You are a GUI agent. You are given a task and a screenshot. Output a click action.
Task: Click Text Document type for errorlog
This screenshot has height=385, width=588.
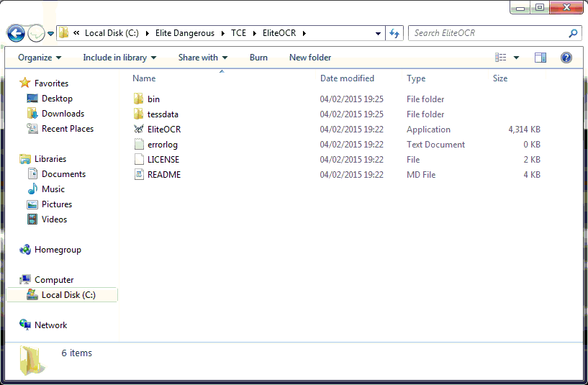coord(435,145)
